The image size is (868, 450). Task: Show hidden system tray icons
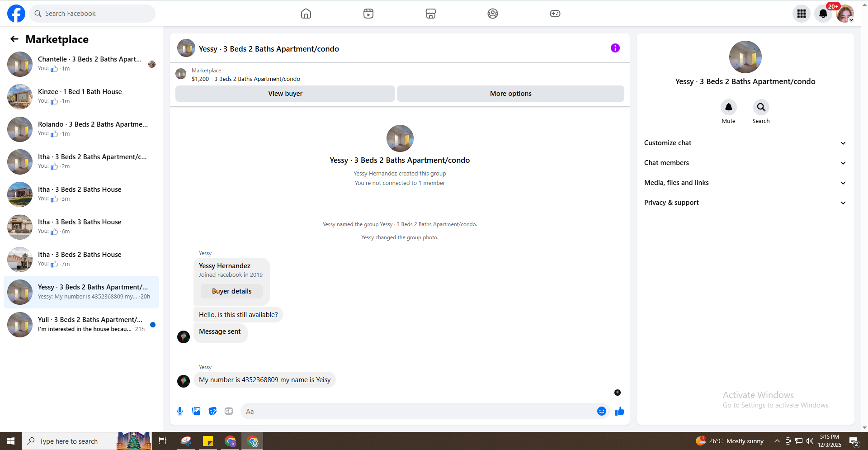point(777,441)
